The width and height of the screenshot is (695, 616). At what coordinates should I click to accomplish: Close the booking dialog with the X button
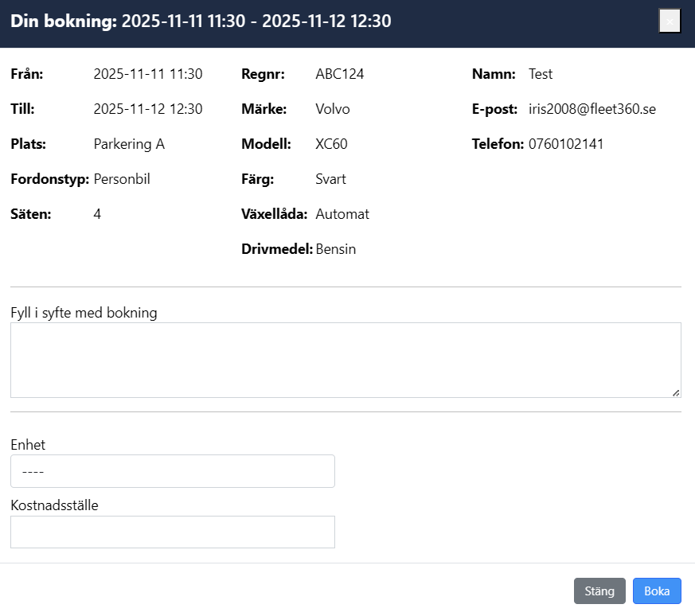click(x=670, y=21)
